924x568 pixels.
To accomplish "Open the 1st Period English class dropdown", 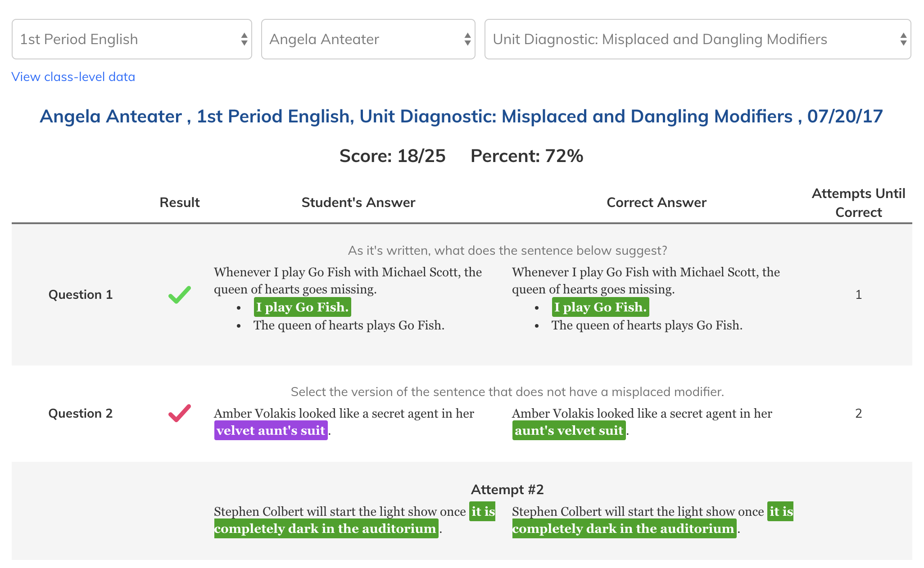I will 131,39.
